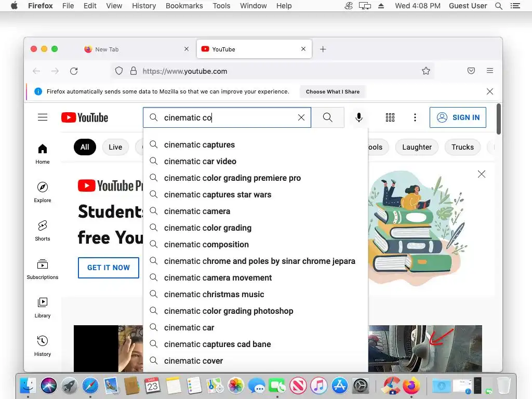Click the YouTube logo

pos(85,117)
